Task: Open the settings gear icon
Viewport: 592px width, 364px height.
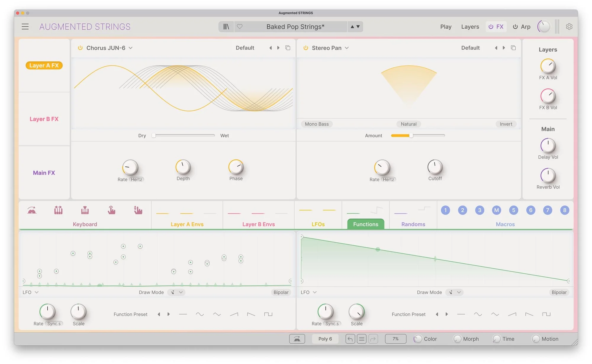Action: click(569, 27)
